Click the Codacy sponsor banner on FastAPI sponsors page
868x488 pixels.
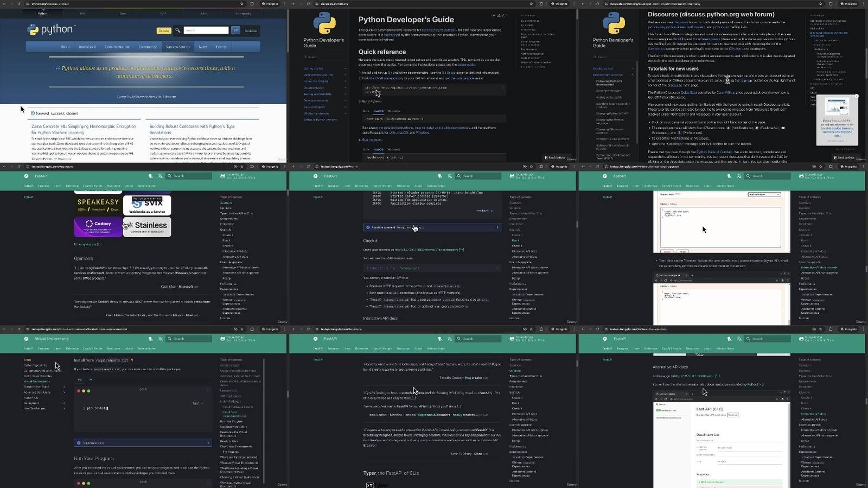point(98,227)
